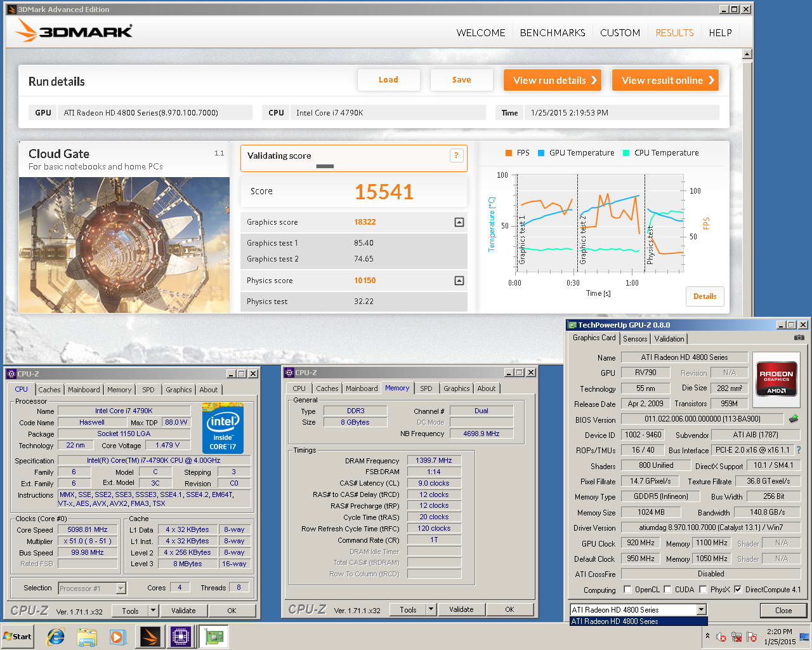Image resolution: width=812 pixels, height=650 pixels.
Task: Toggle the DirectCompute 4.1 checkbox
Action: pyautogui.click(x=738, y=590)
